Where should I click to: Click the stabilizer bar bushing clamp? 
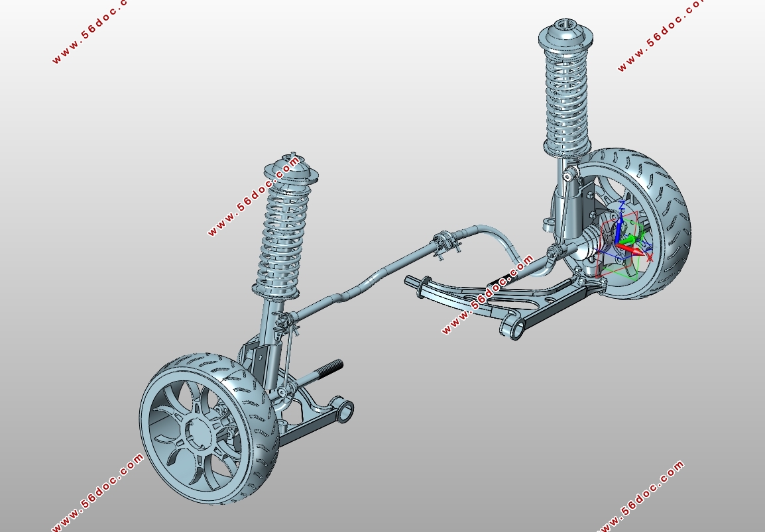(446, 243)
